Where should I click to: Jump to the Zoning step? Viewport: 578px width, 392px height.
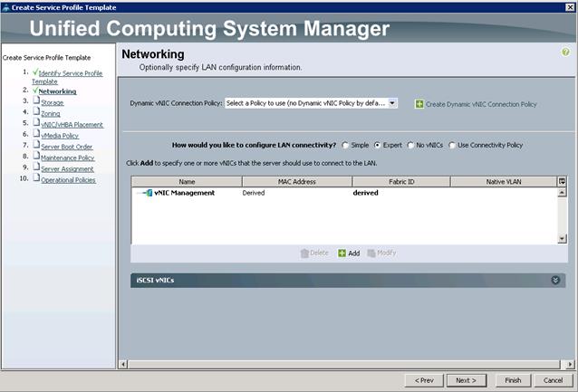coord(51,114)
